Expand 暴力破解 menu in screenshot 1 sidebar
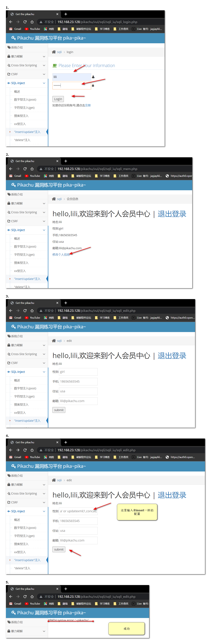 pos(26,57)
